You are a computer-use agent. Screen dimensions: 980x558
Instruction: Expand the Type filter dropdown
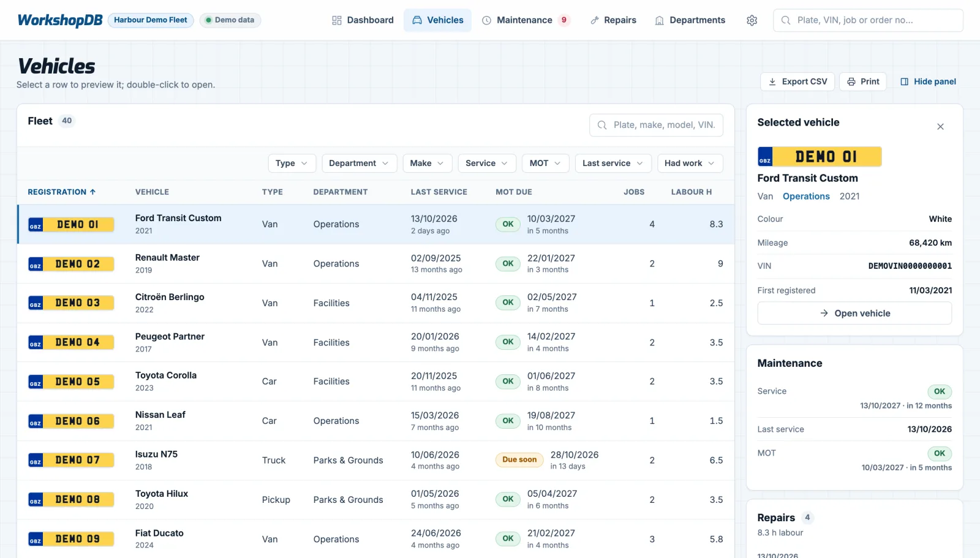tap(292, 163)
